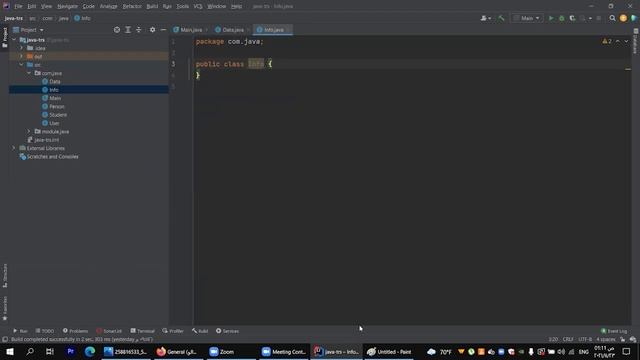This screenshot has height=360, width=640.
Task: Open the Run tool window
Action: tap(20, 331)
